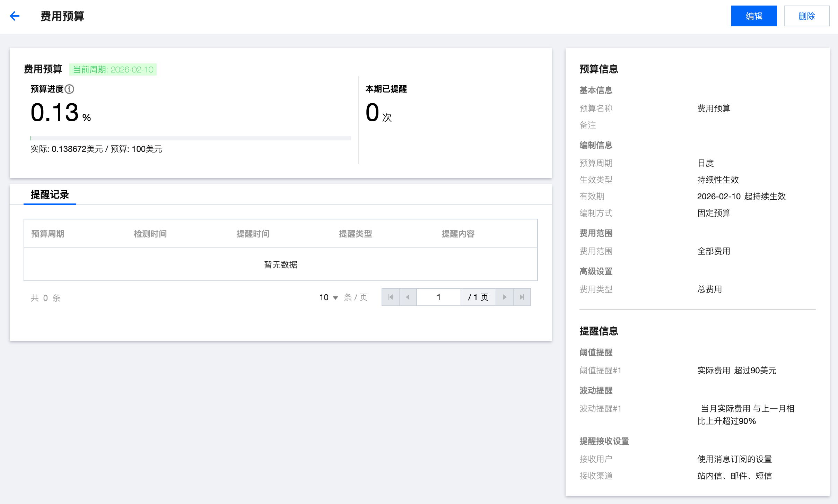
Task: Click the blue 编辑 button
Action: click(754, 16)
